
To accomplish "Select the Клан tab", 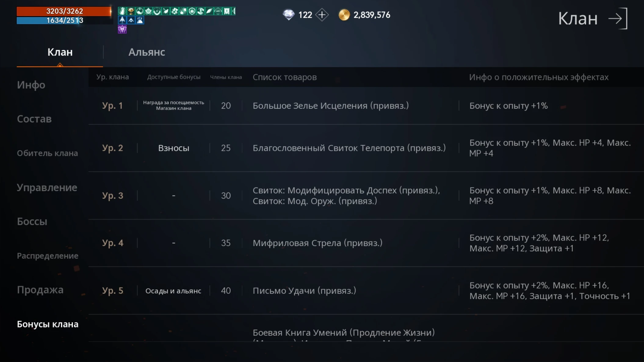I will (x=60, y=52).
